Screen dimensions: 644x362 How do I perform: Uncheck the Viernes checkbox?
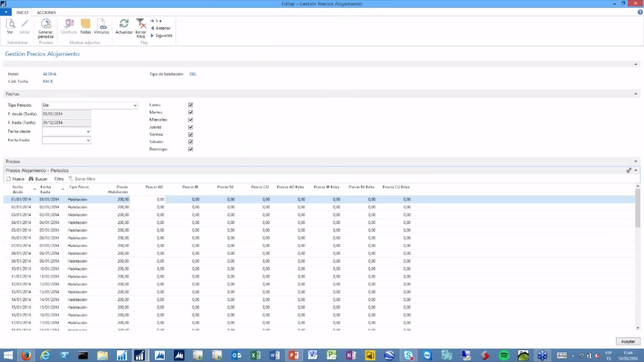click(190, 134)
